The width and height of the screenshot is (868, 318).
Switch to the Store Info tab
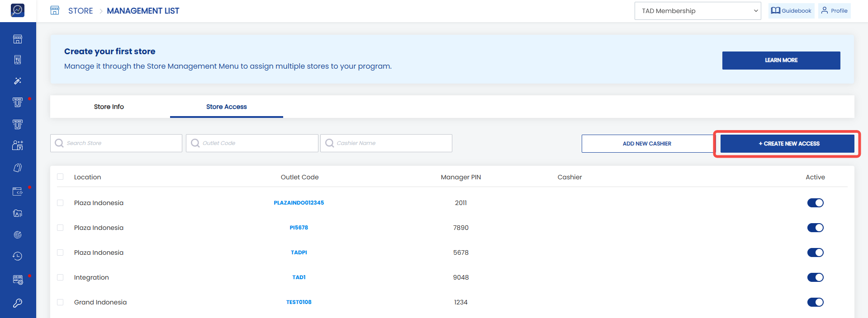tap(109, 107)
